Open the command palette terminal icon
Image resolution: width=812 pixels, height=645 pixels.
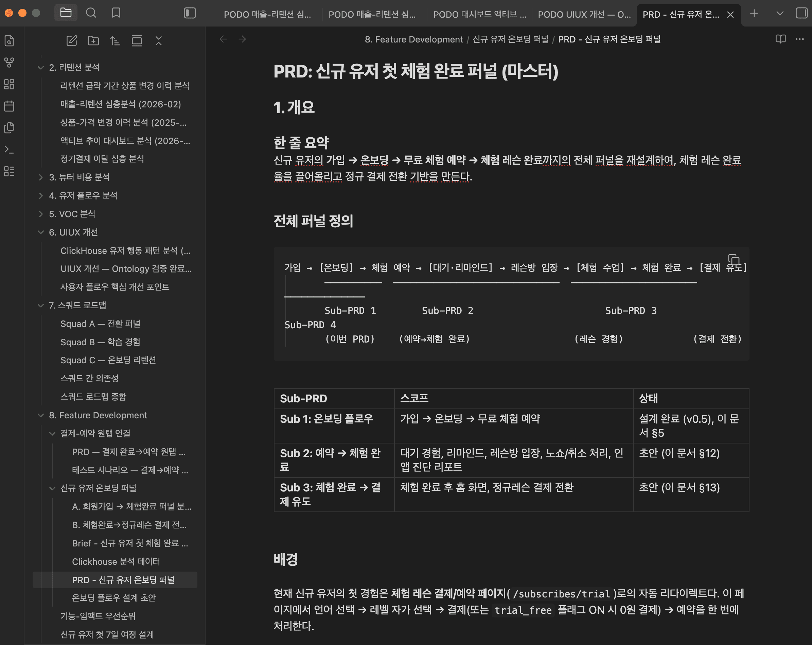point(9,150)
